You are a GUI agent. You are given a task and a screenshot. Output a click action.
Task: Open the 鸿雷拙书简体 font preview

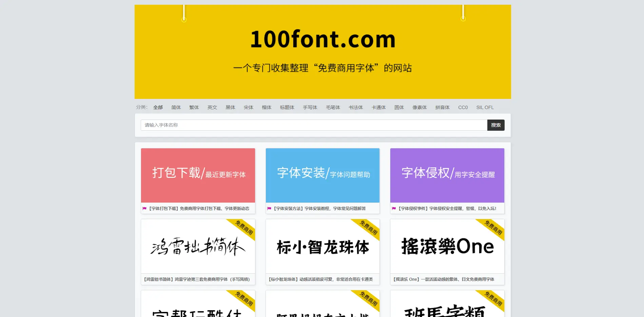coord(198,246)
